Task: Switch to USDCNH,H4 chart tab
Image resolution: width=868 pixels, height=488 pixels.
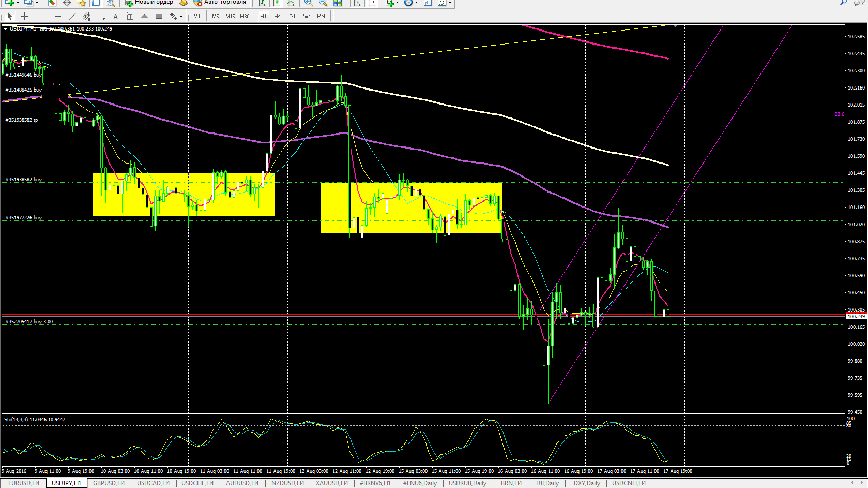Action: pos(629,483)
